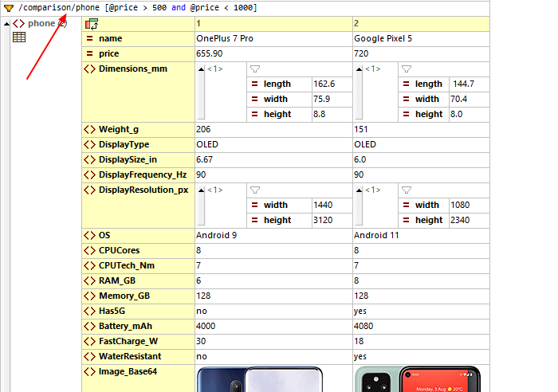
Task: Collapse Pixel 5 DisplayResolution_px subtable using its arrow
Action: coord(359,190)
